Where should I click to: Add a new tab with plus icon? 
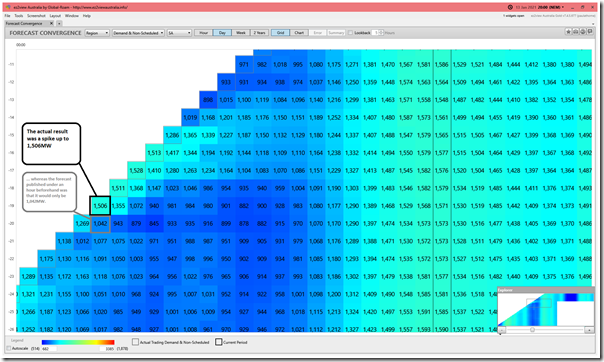pos(59,23)
